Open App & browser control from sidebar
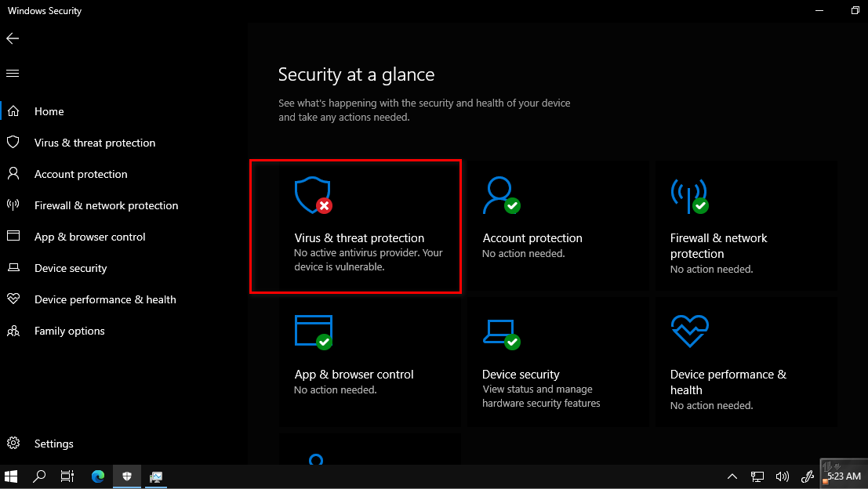The height and width of the screenshot is (489, 868). coord(89,237)
